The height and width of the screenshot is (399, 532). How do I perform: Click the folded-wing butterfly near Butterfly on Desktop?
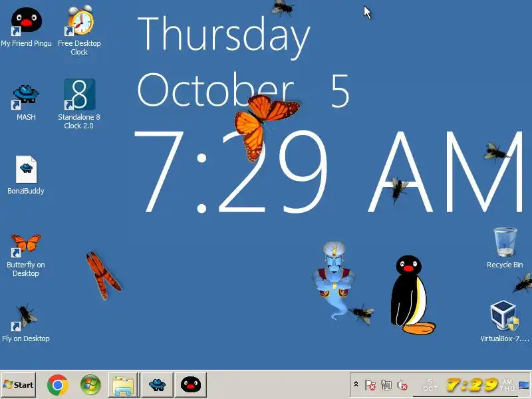click(x=104, y=275)
